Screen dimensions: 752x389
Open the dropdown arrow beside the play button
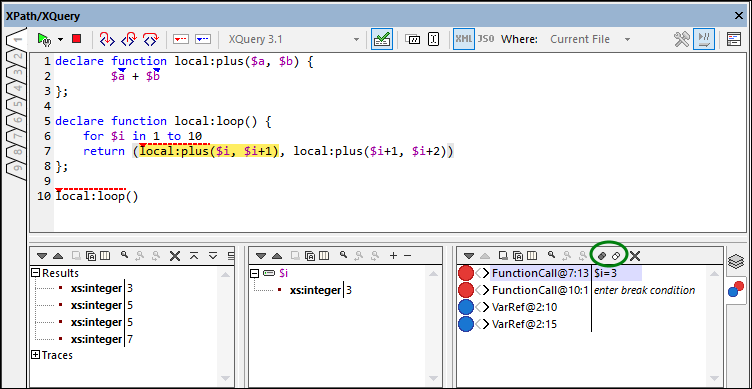pyautogui.click(x=60, y=39)
